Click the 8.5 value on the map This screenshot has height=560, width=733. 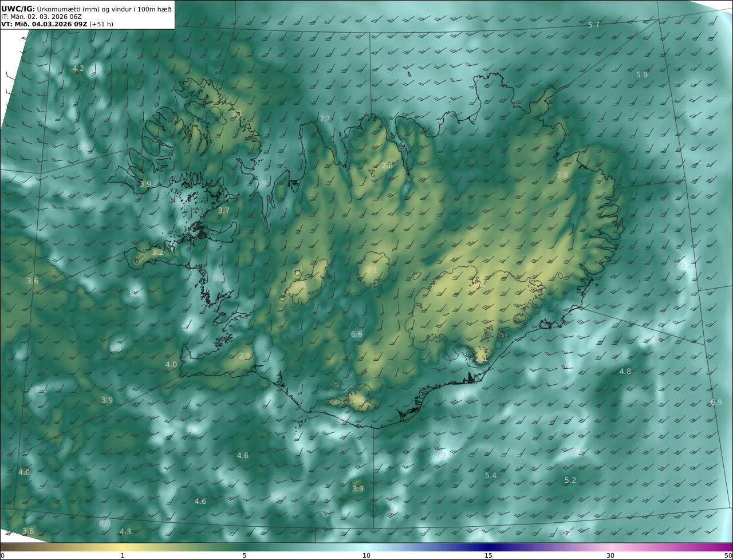(x=116, y=349)
